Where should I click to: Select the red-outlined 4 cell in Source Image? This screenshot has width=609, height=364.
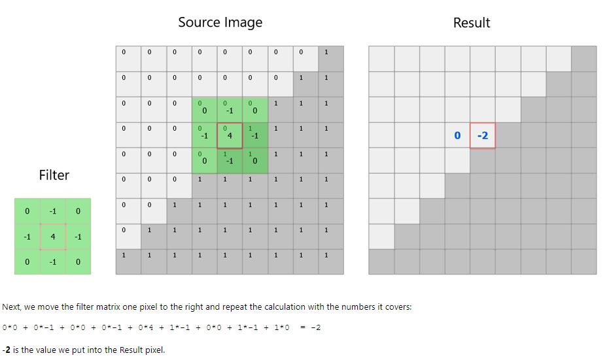(x=230, y=135)
